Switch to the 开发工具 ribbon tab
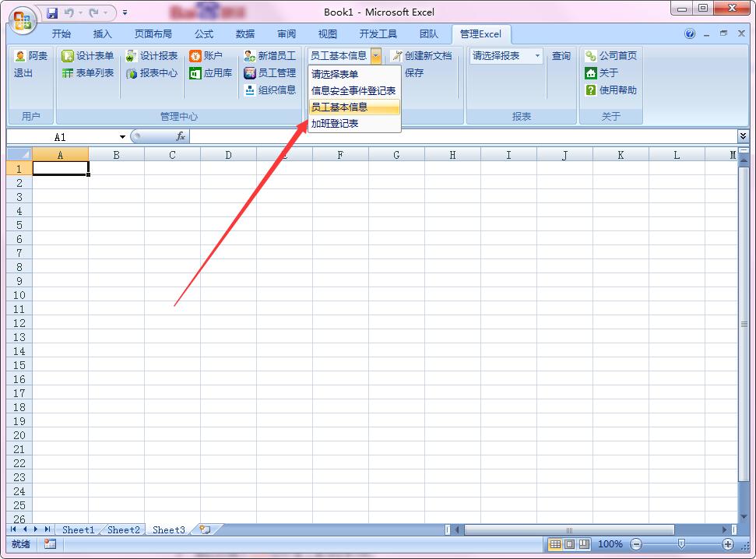The image size is (756, 559). pyautogui.click(x=378, y=34)
